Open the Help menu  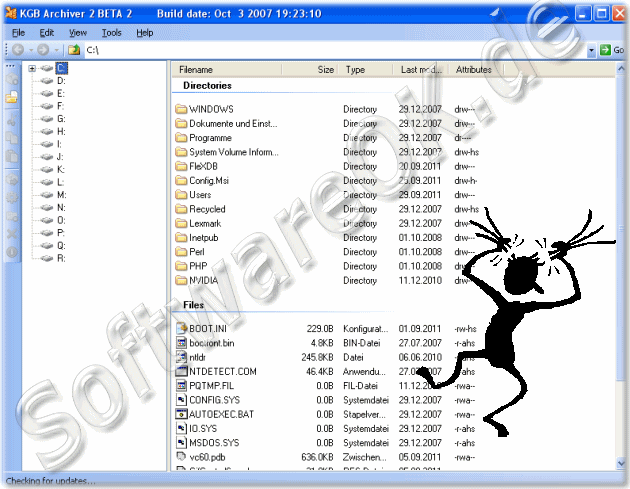(145, 33)
